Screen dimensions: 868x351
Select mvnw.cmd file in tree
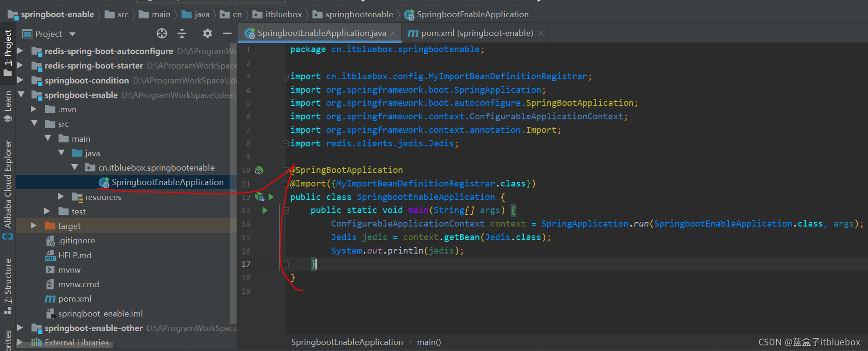pyautogui.click(x=78, y=284)
